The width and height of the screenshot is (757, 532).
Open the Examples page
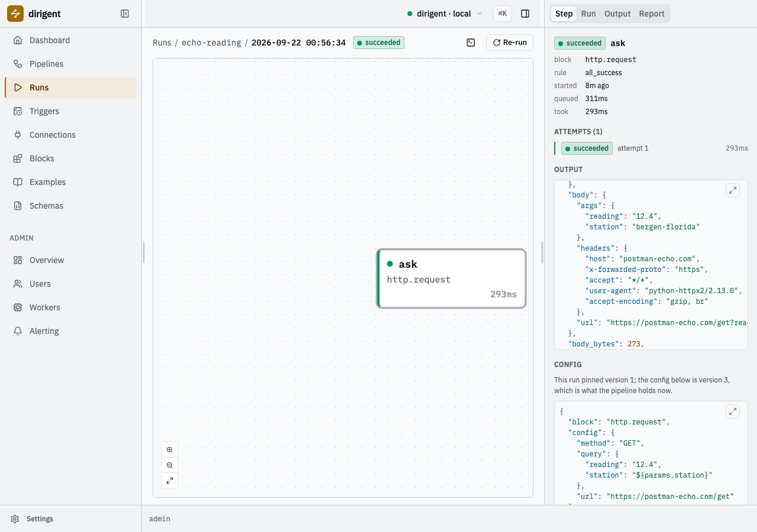70,182
